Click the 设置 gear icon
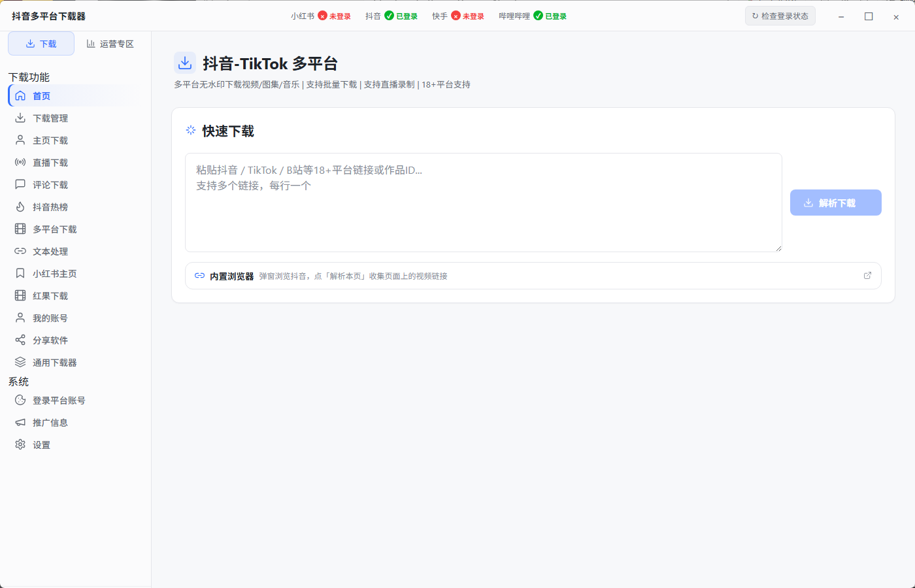The width and height of the screenshot is (915, 588). click(20, 445)
